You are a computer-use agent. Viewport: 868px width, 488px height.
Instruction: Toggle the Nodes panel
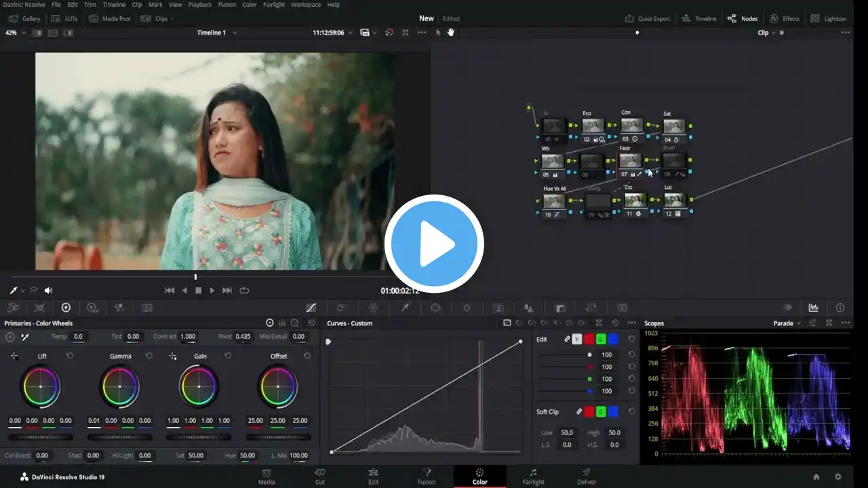(x=743, y=18)
